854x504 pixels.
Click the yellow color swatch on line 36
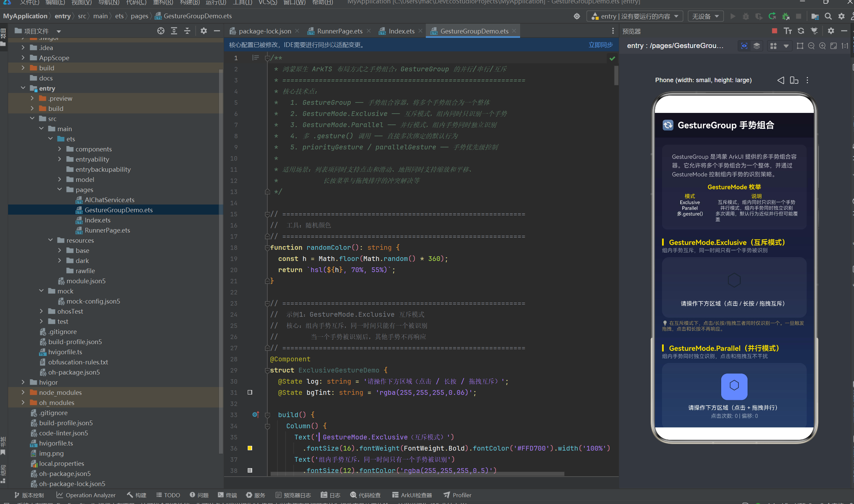(x=250, y=448)
